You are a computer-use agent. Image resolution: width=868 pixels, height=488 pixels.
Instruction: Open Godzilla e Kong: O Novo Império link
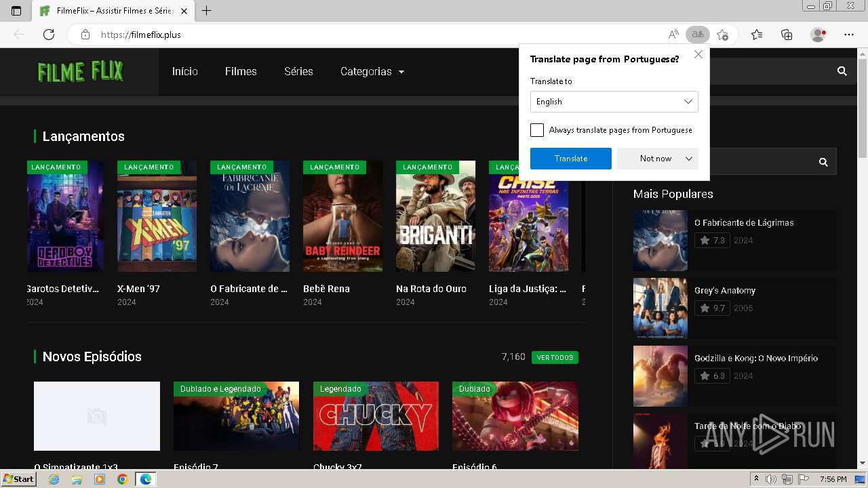tap(756, 358)
